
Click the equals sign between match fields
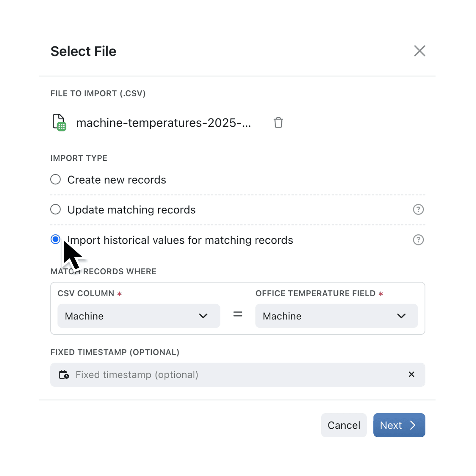point(237,314)
